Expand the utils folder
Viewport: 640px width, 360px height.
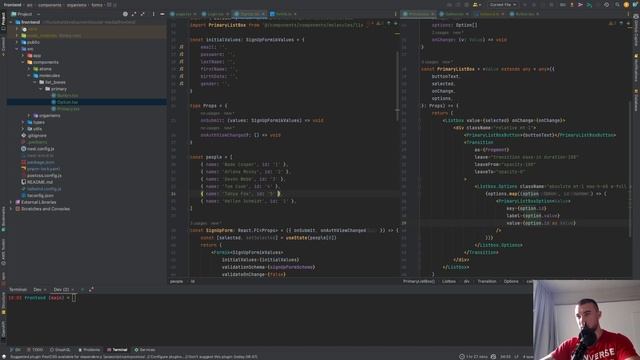pyautogui.click(x=23, y=129)
